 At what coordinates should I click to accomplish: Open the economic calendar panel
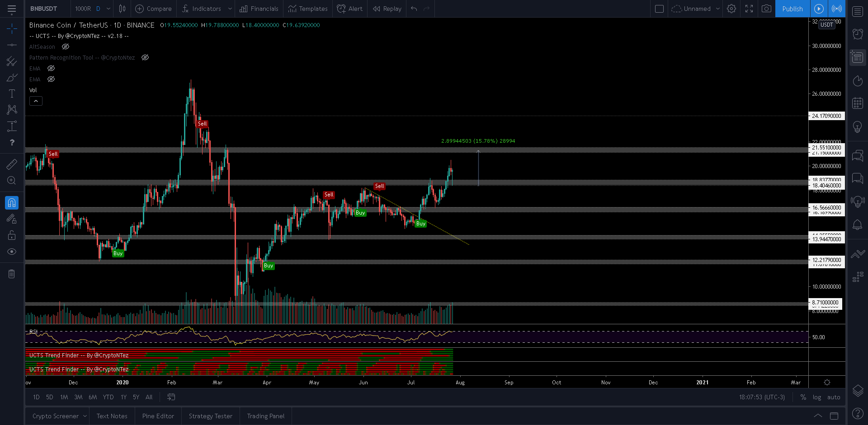(858, 103)
